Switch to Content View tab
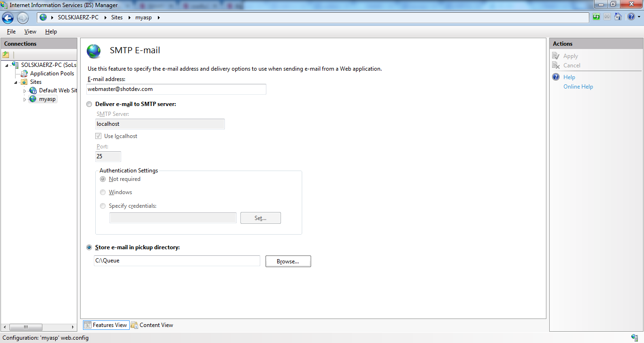This screenshot has width=644, height=343. coord(152,325)
